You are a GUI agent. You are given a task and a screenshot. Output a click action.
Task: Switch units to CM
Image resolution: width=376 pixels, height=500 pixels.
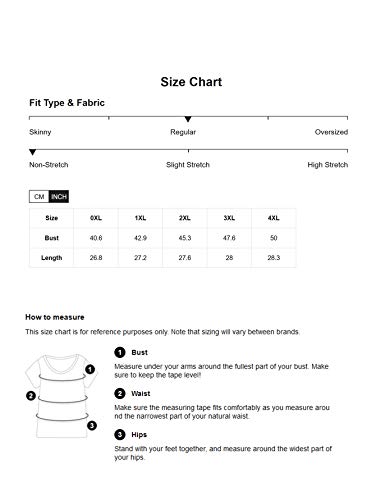[x=39, y=197]
